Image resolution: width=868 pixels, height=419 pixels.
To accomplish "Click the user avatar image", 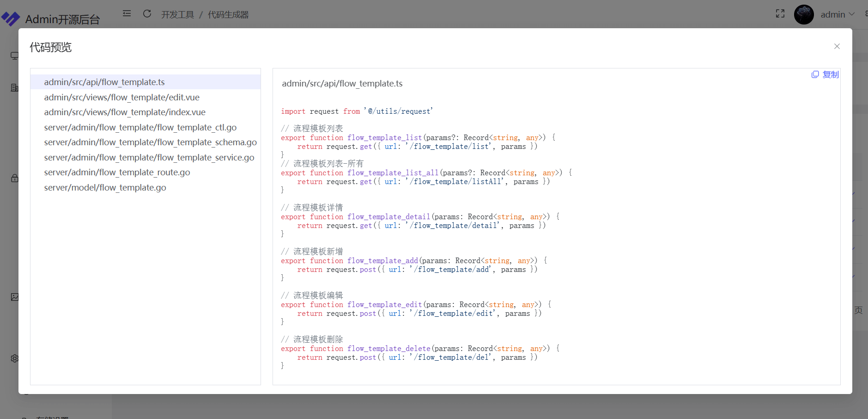I will pyautogui.click(x=803, y=14).
